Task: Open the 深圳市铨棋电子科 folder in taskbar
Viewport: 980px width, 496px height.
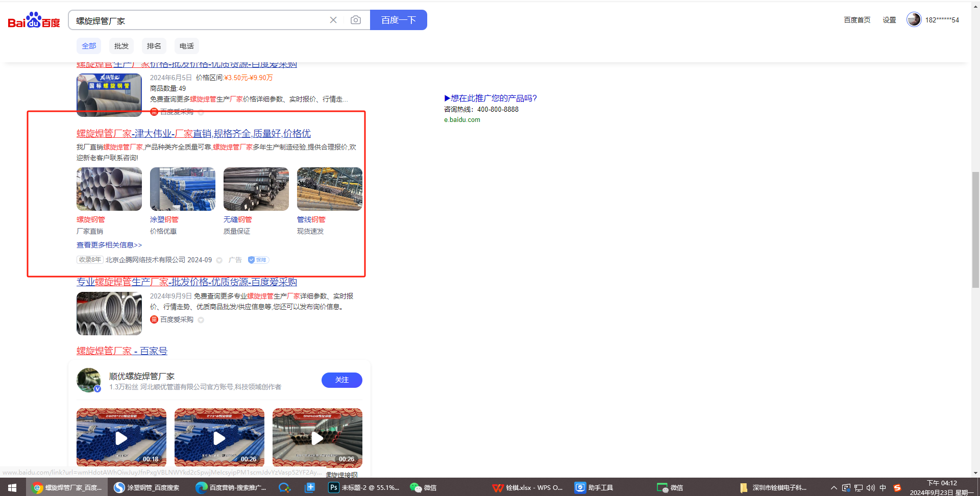Action: click(x=773, y=487)
